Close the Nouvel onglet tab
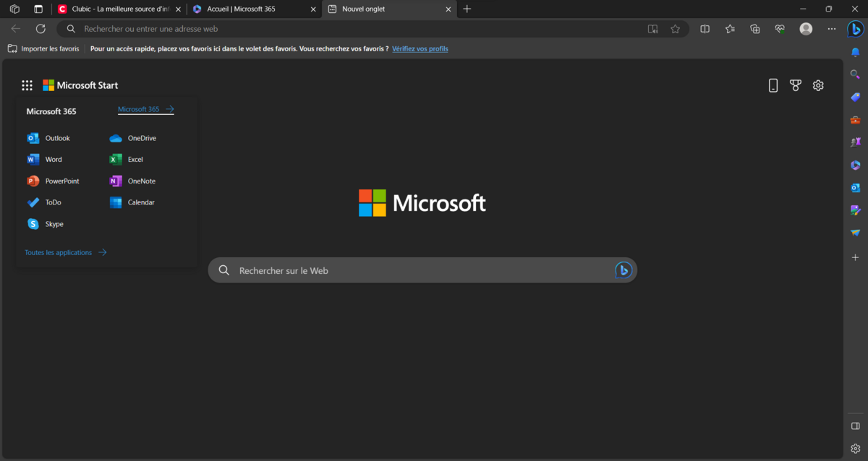868x461 pixels. pos(448,9)
